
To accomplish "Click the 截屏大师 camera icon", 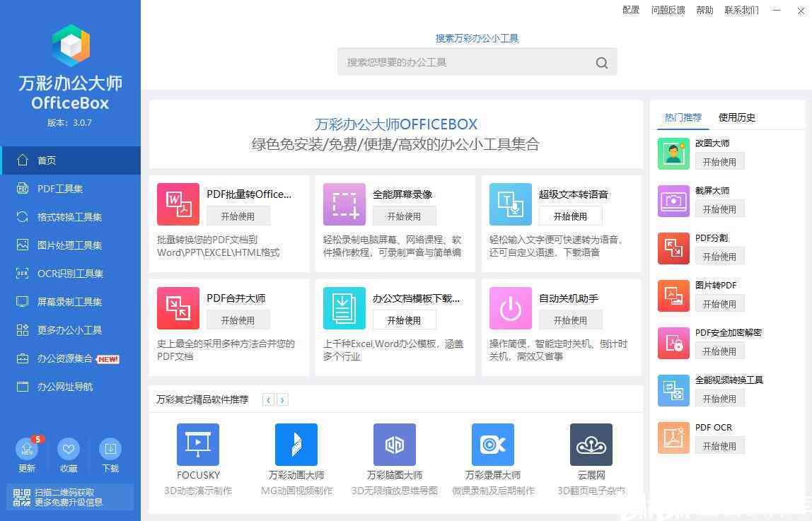I will coord(674,201).
